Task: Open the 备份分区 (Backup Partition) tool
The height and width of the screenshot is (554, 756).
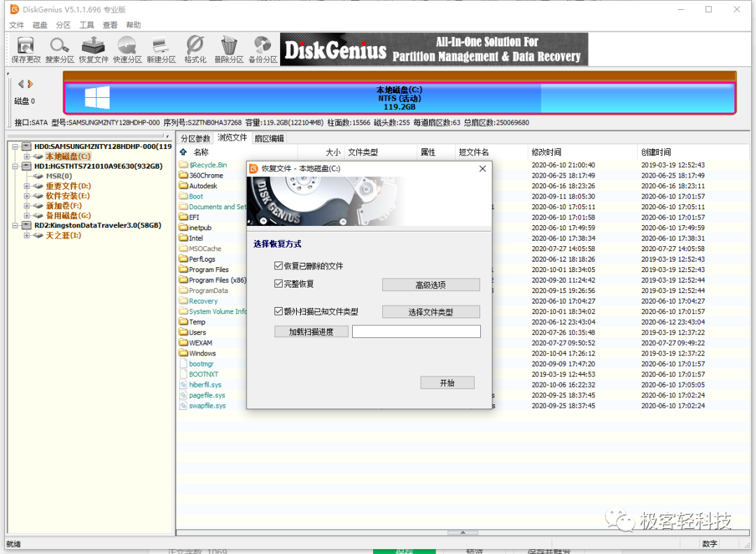Action: [261, 49]
